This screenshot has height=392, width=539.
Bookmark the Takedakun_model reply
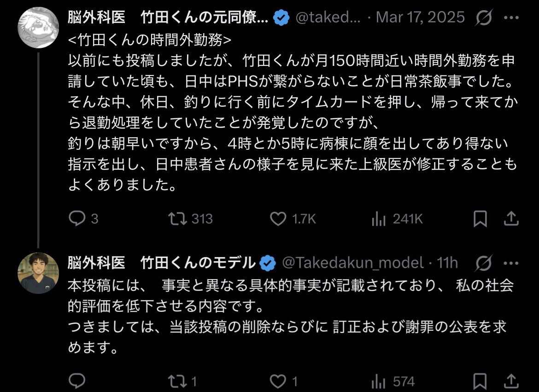point(480,381)
